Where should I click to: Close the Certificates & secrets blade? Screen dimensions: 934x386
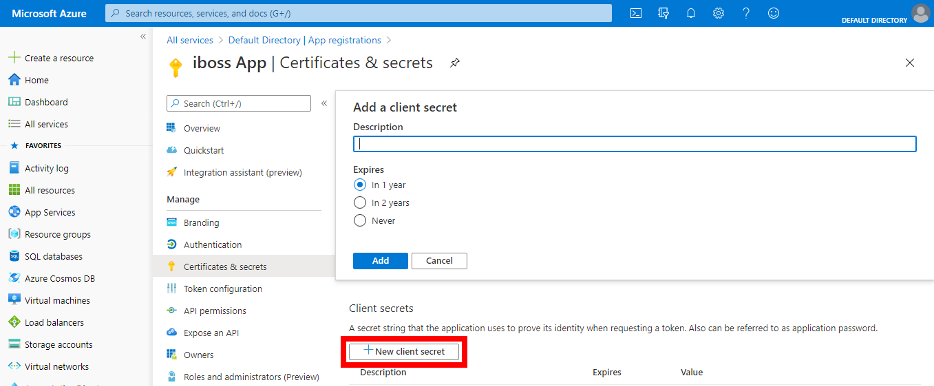[910, 63]
